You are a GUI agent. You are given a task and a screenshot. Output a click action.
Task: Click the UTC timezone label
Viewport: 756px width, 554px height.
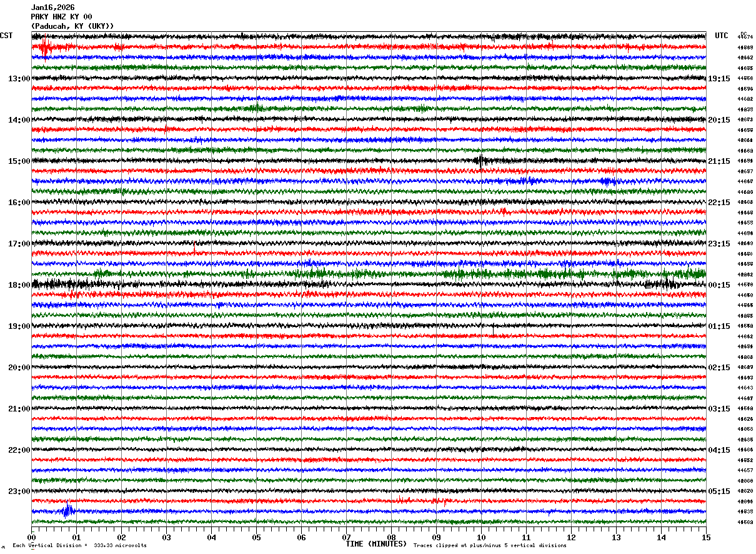tap(722, 36)
